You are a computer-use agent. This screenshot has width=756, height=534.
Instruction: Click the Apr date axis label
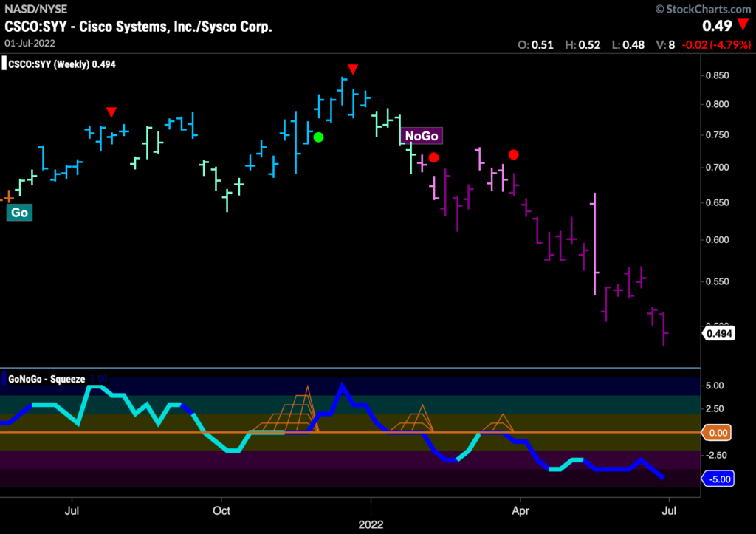coord(520,510)
